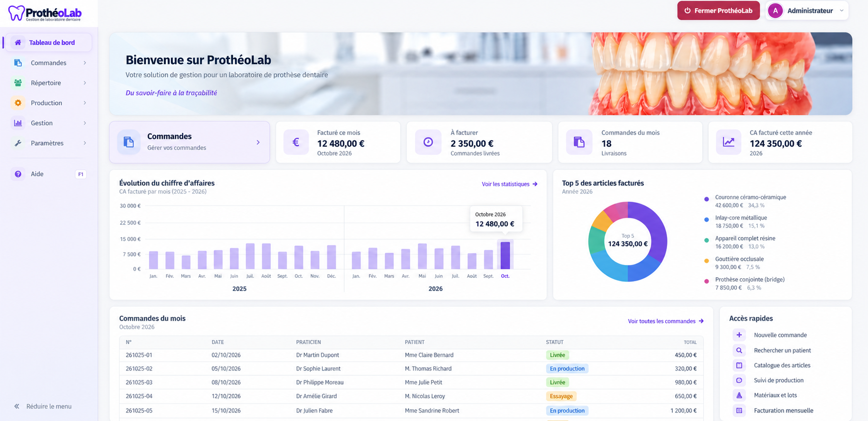Image resolution: width=868 pixels, height=421 pixels.
Task: Click the Facturation mensuelle icon
Action: 739,410
